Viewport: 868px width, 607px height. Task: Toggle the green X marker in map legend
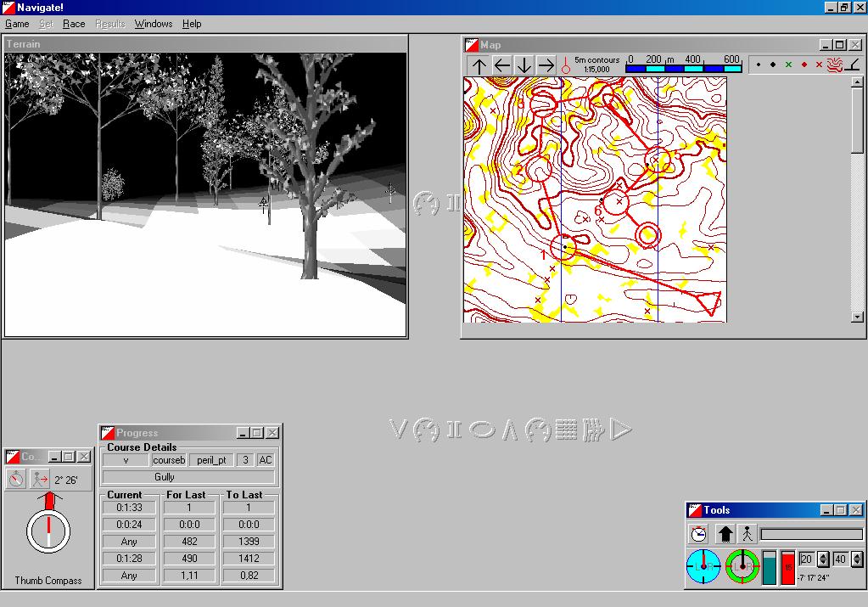point(788,65)
